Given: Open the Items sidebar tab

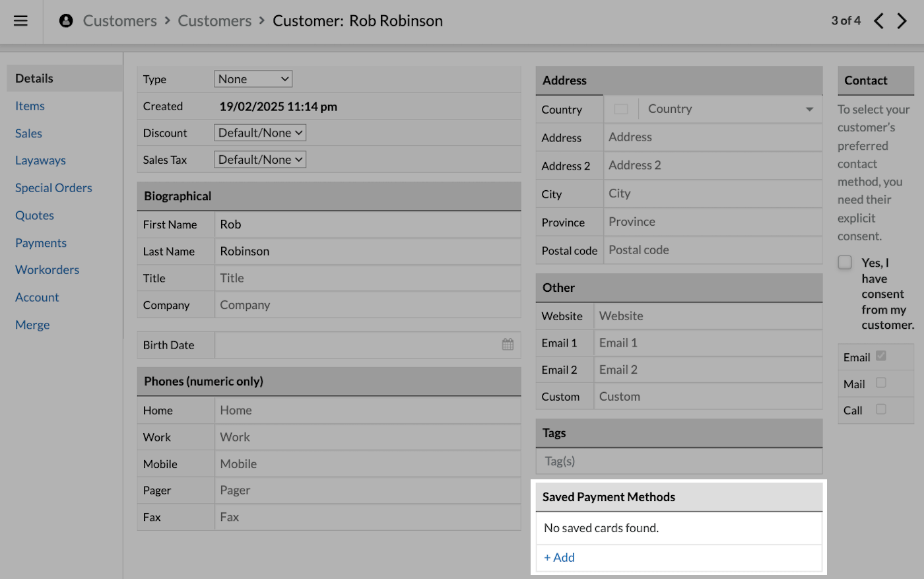Looking at the screenshot, I should 30,106.
